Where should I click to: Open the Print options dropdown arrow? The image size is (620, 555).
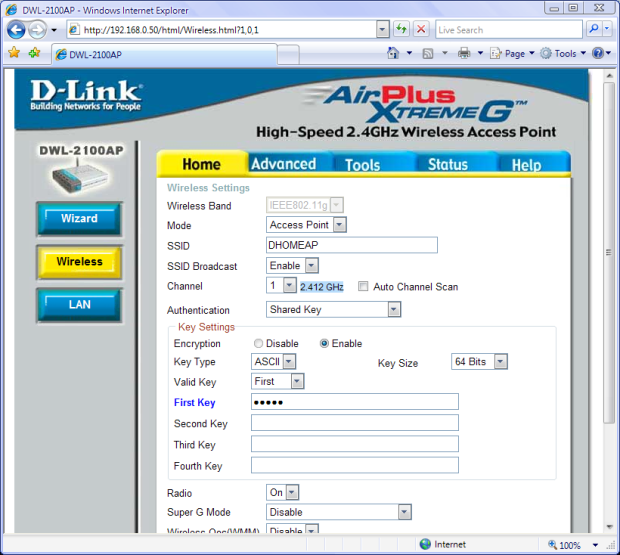(x=480, y=53)
